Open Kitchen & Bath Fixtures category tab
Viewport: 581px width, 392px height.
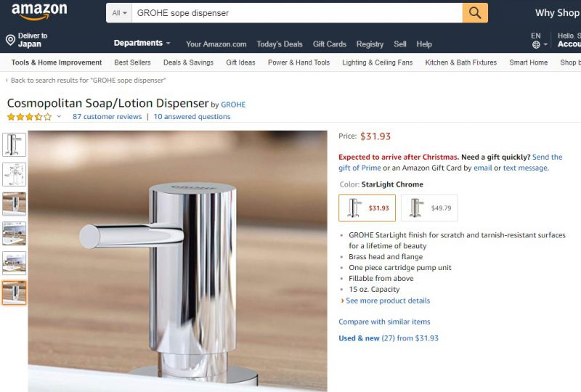460,62
